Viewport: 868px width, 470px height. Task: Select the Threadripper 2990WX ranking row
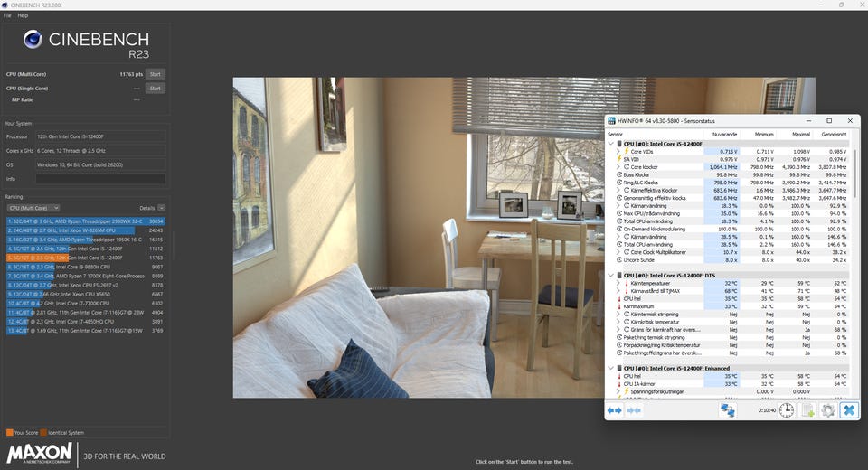point(85,221)
